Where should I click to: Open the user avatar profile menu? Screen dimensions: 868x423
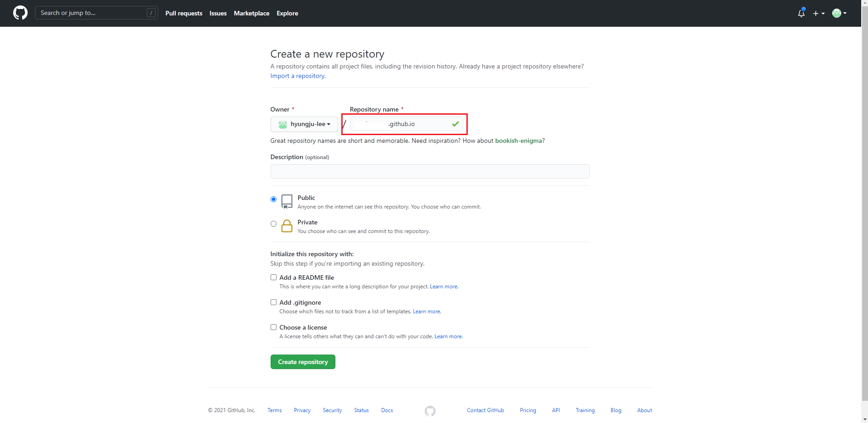839,13
